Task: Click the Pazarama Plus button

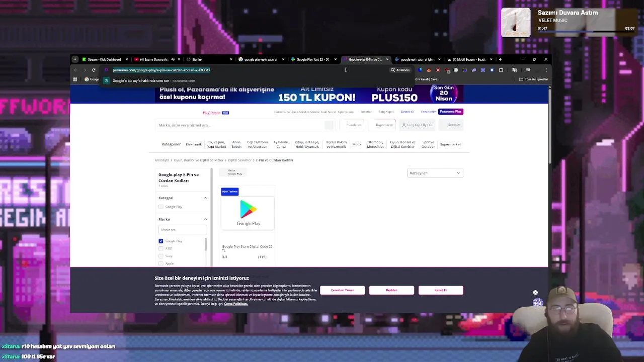Action: [x=450, y=112]
